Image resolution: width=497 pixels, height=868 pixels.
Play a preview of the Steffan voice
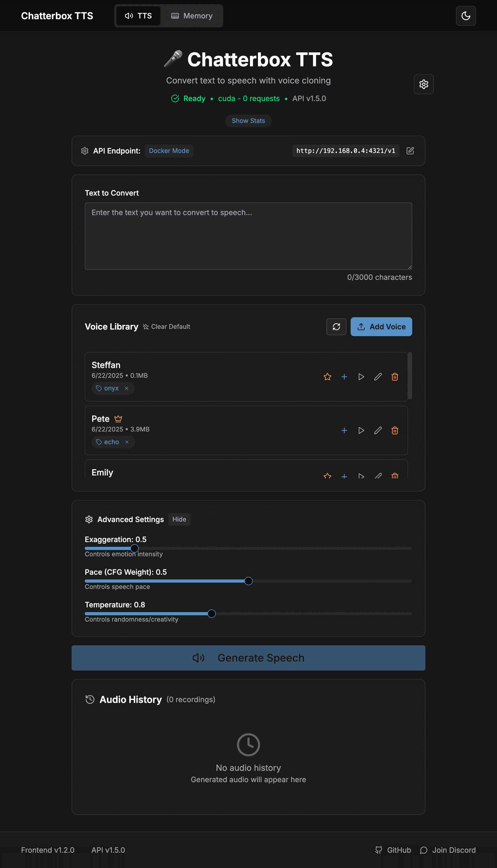(361, 376)
